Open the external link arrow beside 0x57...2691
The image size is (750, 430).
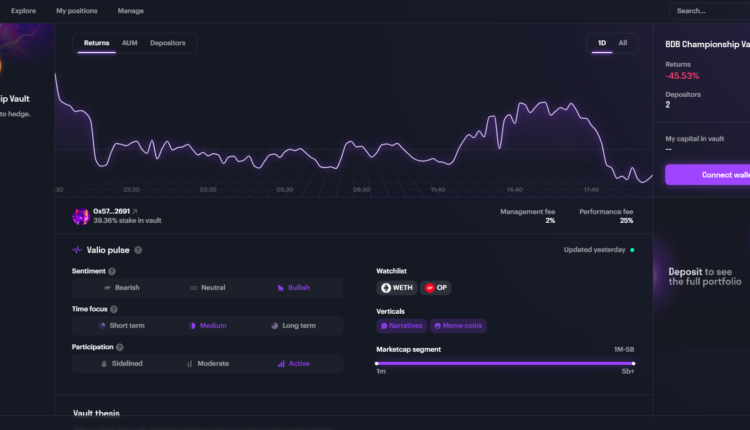[135, 212]
